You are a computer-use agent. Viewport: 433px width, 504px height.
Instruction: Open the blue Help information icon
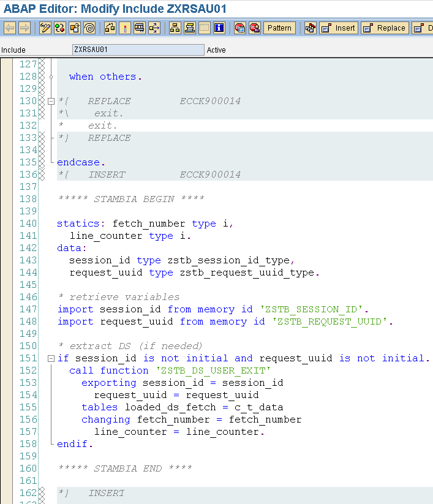pos(219,28)
